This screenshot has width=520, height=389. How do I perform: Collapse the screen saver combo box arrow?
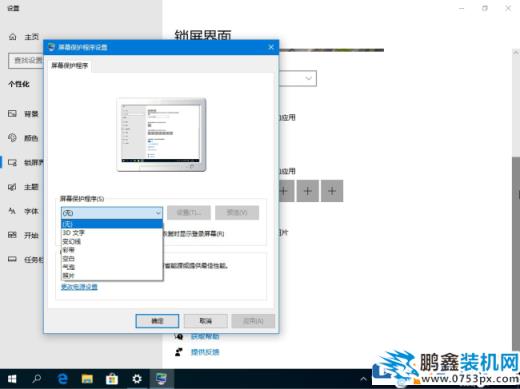click(x=158, y=213)
